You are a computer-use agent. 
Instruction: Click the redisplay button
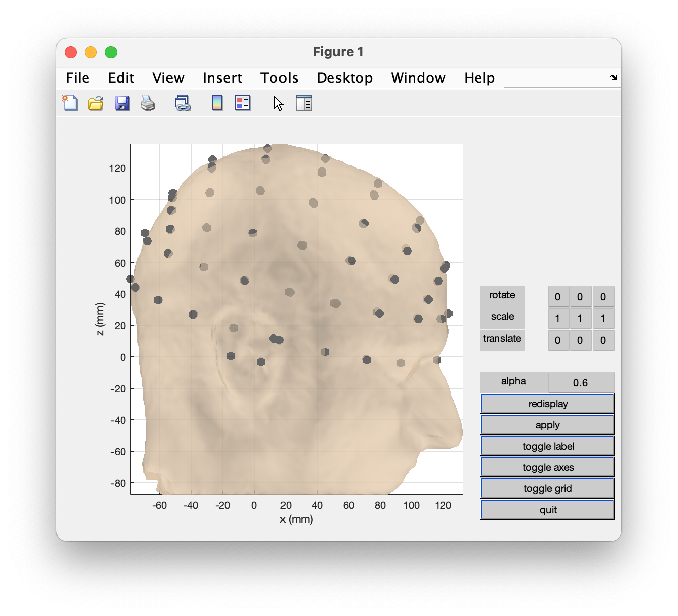[x=547, y=404]
